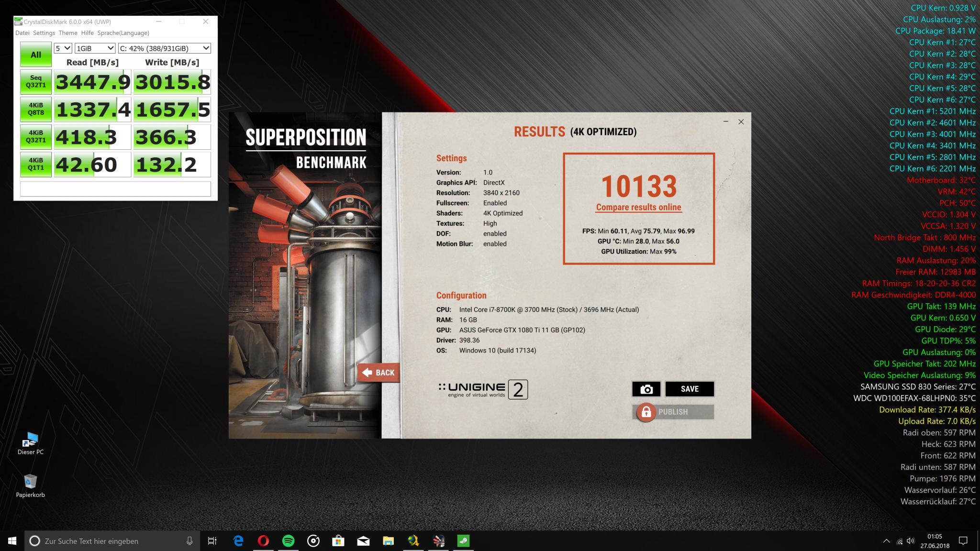Image resolution: width=980 pixels, height=551 pixels.
Task: Open the Dieser PC desktop icon
Action: pos(31,441)
